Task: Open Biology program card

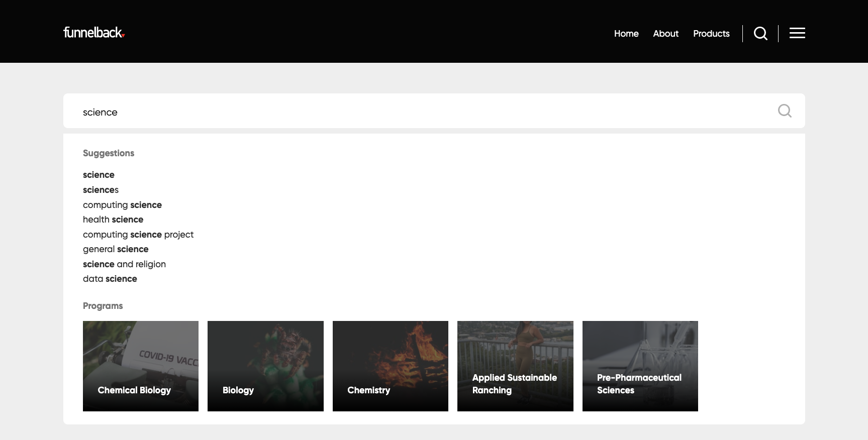Action: (265, 366)
